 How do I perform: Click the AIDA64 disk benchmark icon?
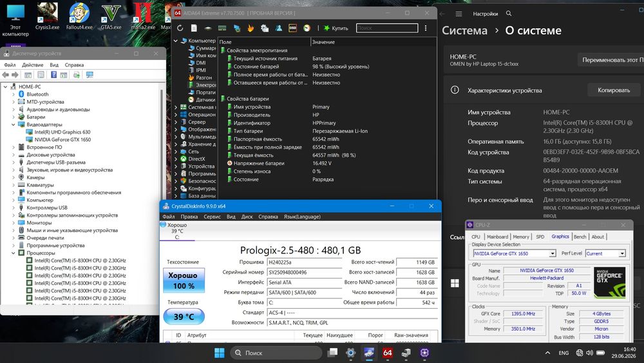pyautogui.click(x=208, y=28)
